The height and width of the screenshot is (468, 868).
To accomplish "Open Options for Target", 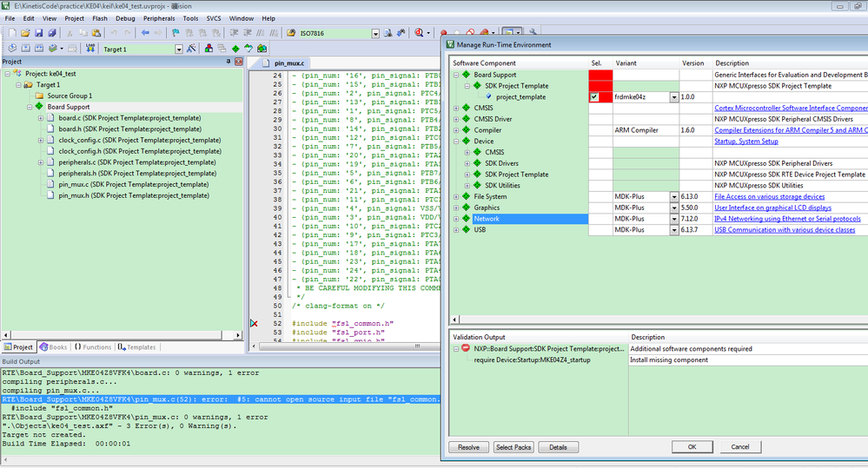I will 191,49.
